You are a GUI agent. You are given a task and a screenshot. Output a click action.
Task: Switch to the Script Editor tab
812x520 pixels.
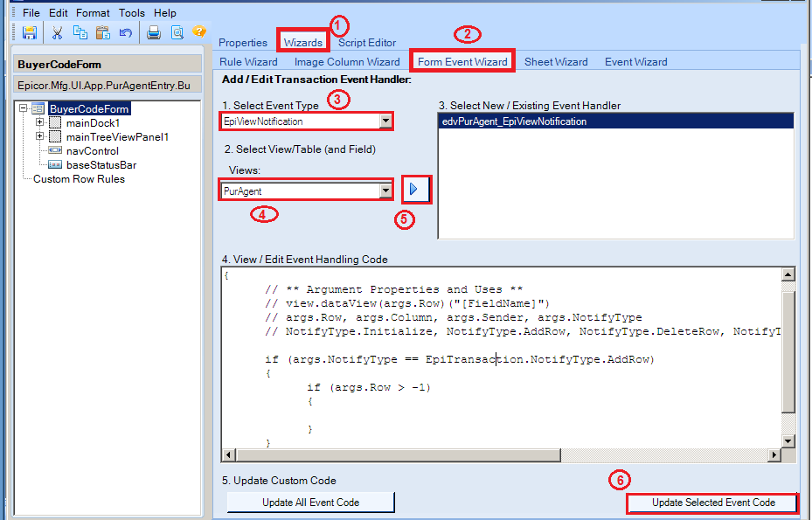(x=366, y=42)
